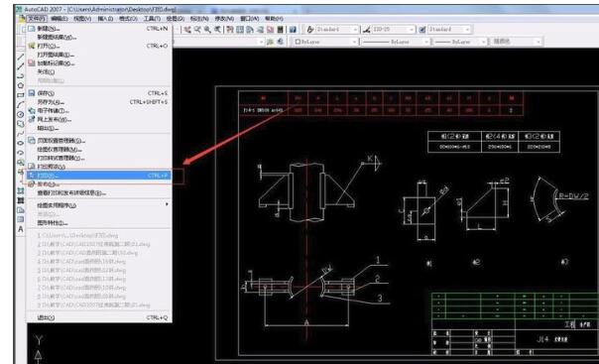Choose 电子传递(T) in File menu
The image size is (599, 364).
[98, 111]
